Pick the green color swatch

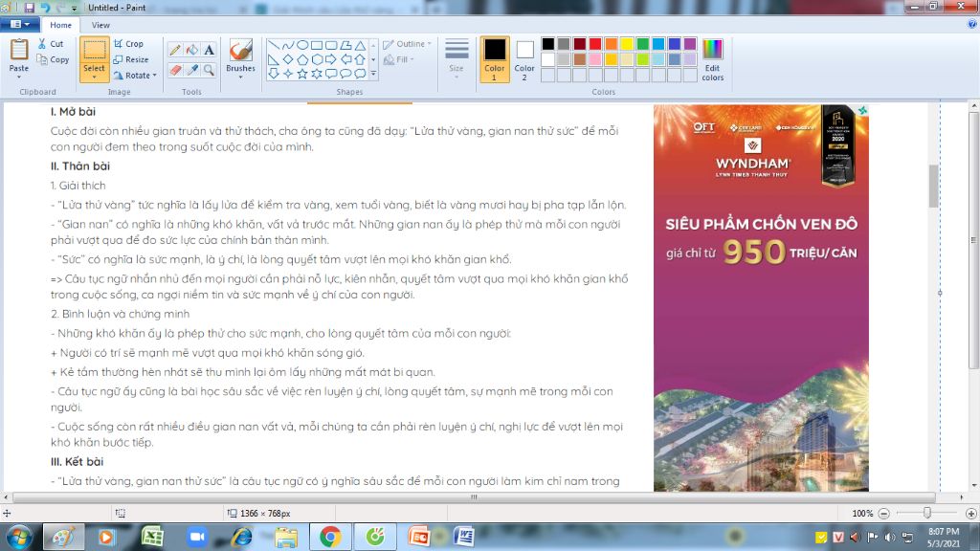click(x=642, y=44)
